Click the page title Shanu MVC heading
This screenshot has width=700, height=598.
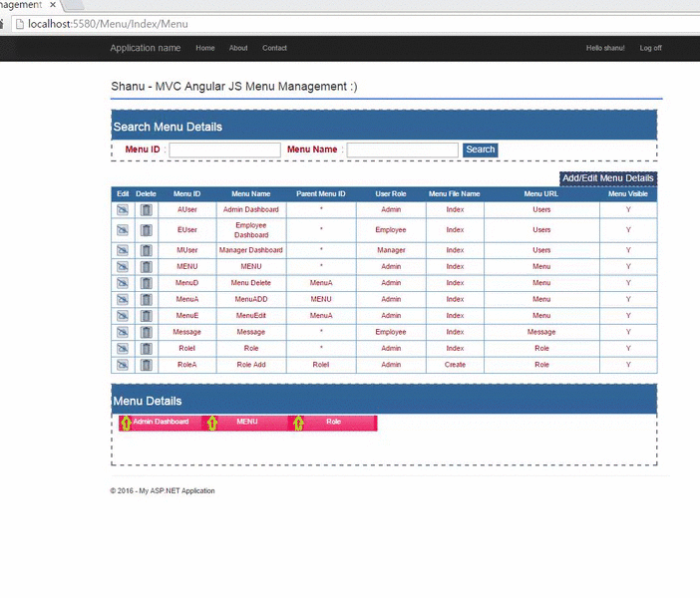pyautogui.click(x=234, y=87)
